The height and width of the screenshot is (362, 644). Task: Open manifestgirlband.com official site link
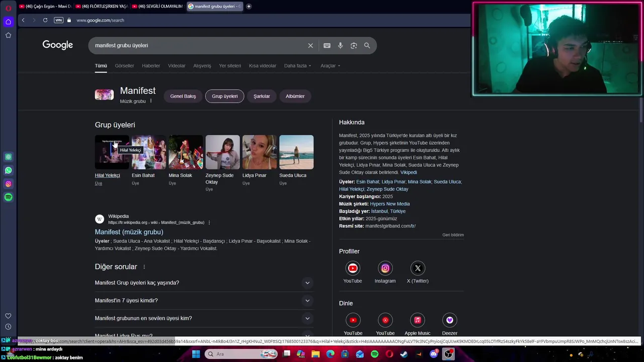[x=390, y=226]
